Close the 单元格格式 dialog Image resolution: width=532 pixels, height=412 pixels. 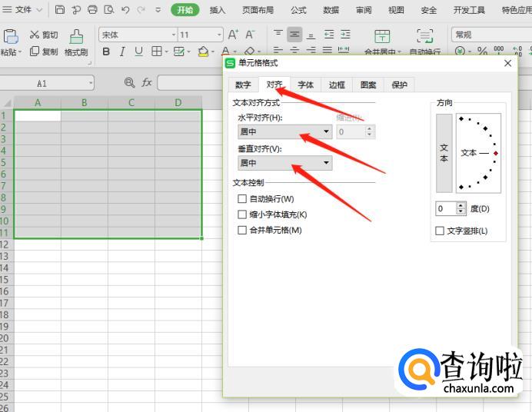(x=507, y=63)
